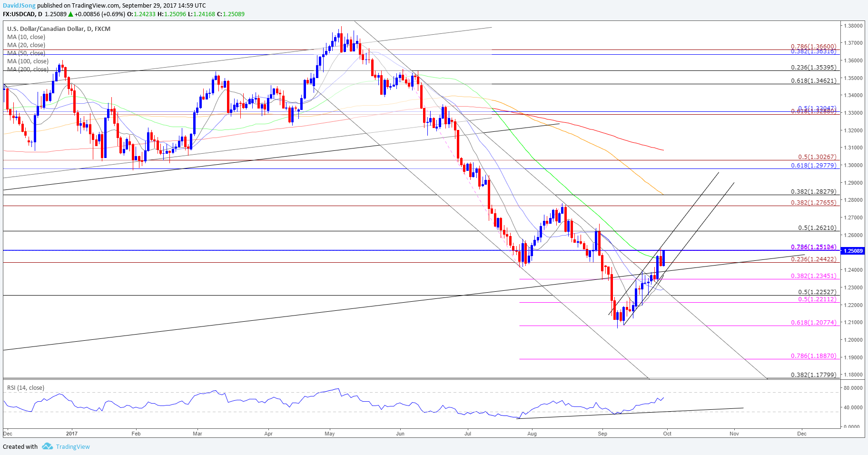This screenshot has height=455, width=868.
Task: Click the 0.786(1.36600) Fibonacci label
Action: 813,47
